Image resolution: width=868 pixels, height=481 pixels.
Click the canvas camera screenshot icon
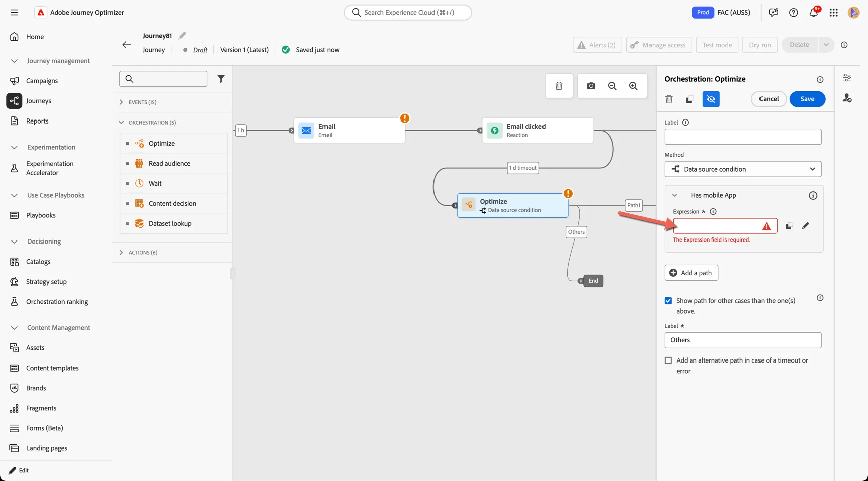[x=591, y=86]
